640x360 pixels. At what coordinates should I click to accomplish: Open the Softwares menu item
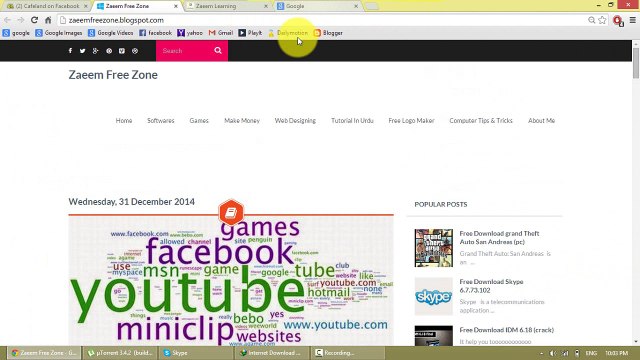(161, 120)
